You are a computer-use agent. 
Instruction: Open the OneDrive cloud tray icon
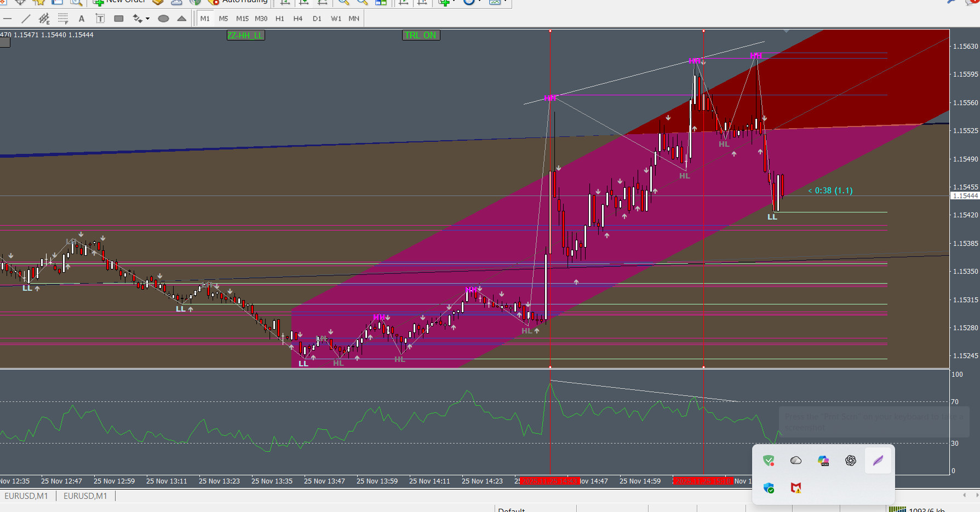tap(796, 461)
